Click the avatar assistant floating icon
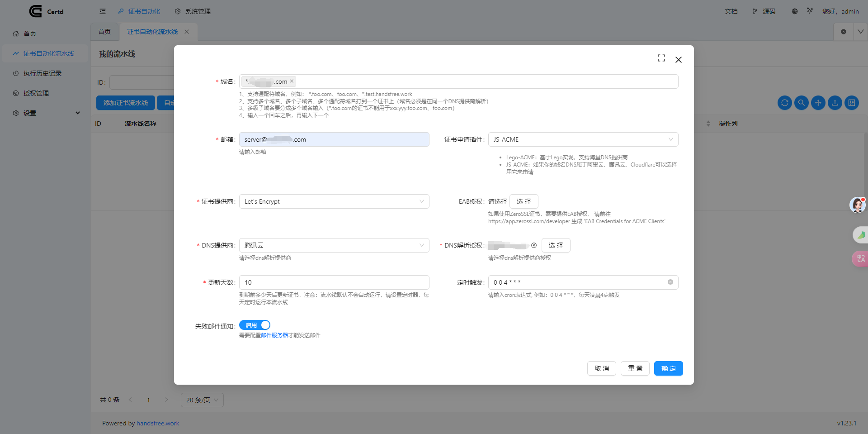Screen dimensions: 868x434 coord(858,205)
